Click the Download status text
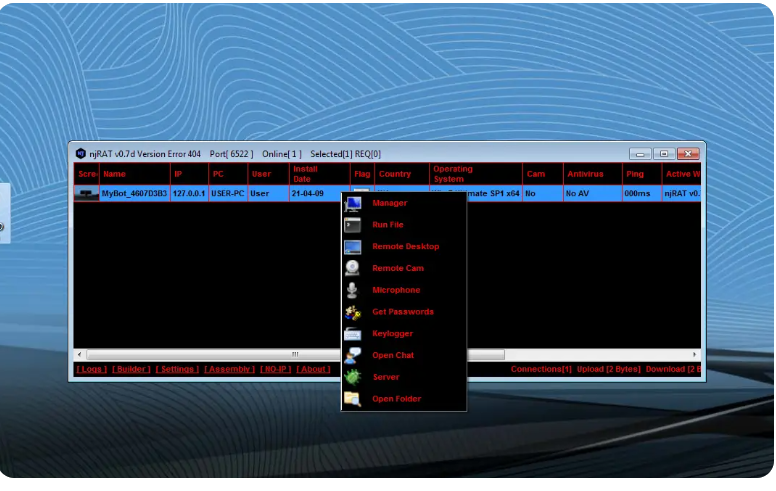This screenshot has height=491, width=776. click(x=673, y=369)
